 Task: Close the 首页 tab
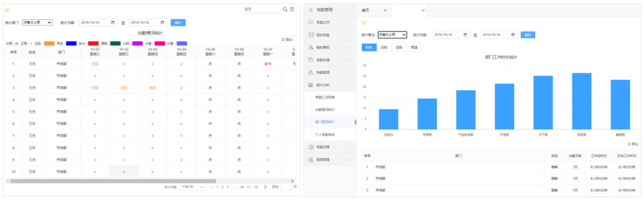click(385, 10)
